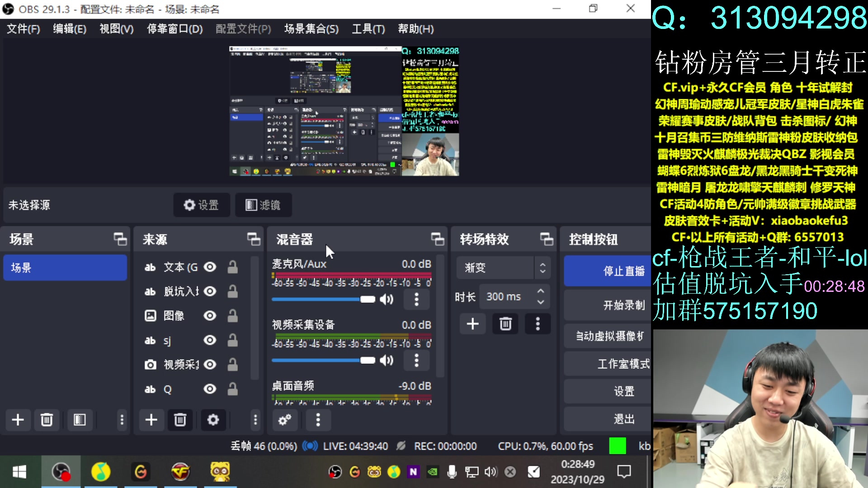The height and width of the screenshot is (488, 868).
Task: Open the notification center icon
Action: click(x=624, y=472)
